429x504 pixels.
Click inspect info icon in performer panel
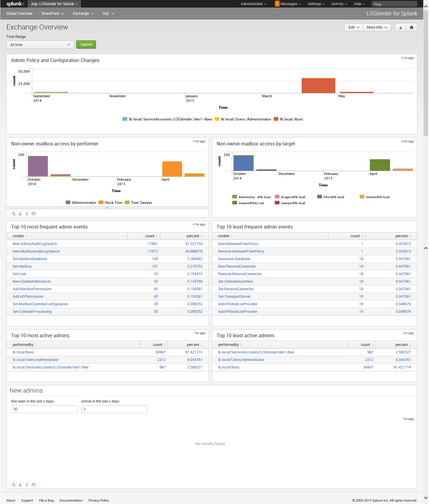pos(27,214)
